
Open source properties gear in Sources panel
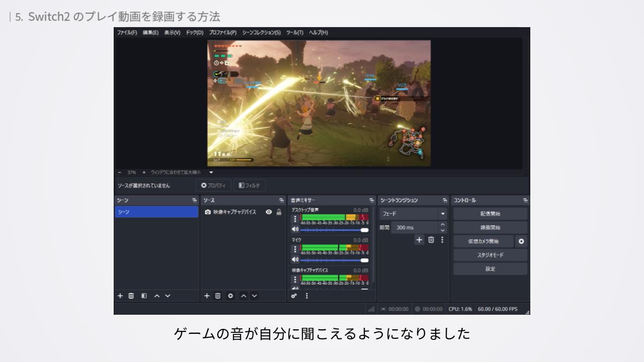(230, 296)
